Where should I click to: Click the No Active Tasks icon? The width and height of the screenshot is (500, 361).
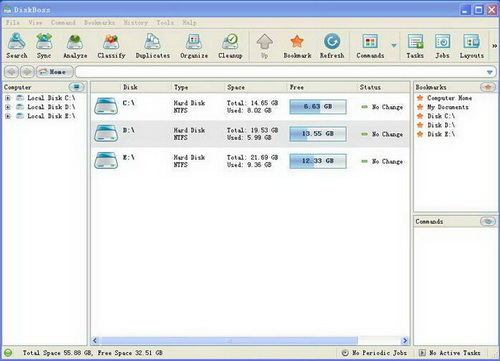tap(422, 353)
